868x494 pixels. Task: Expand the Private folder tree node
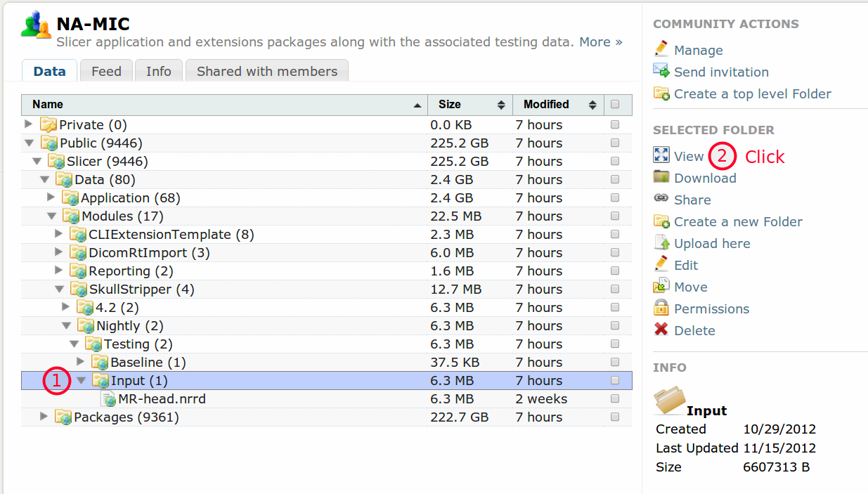coord(29,124)
